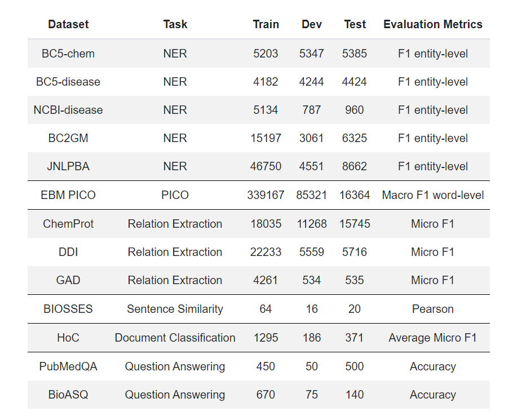Select the EBM PICO dataset name
Viewport: 513px width, 420px height.
point(68,195)
